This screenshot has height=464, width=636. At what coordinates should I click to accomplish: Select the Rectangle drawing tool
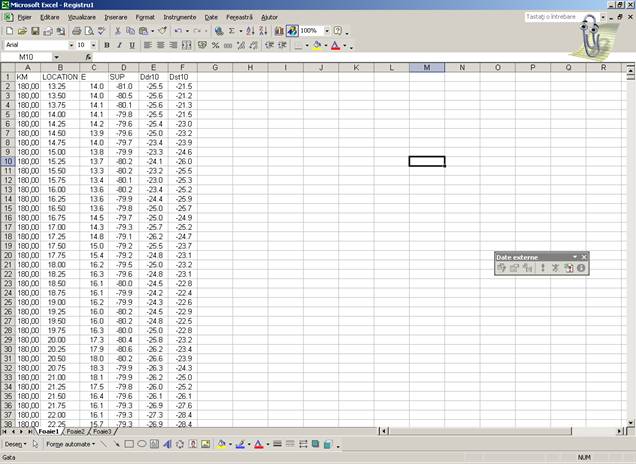tap(129, 444)
